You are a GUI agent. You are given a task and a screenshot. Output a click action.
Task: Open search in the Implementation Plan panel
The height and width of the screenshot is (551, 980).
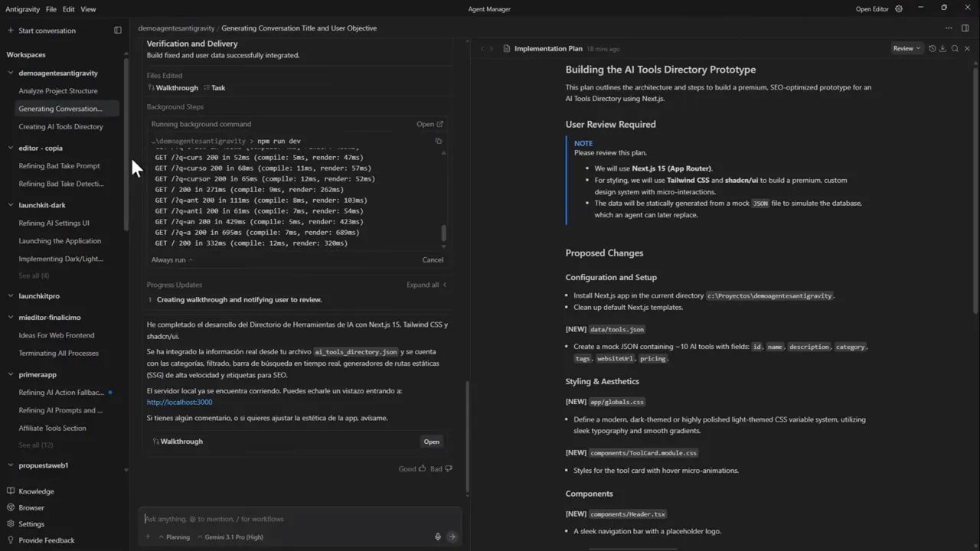[x=954, y=48]
